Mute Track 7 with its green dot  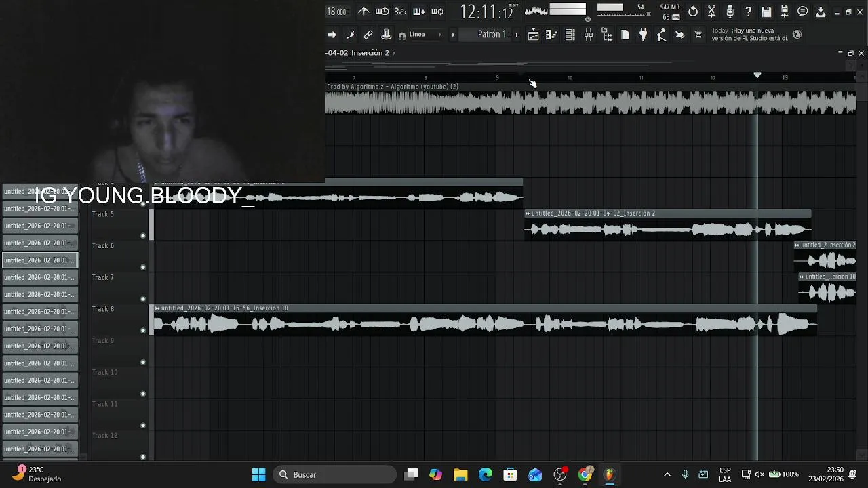pyautogui.click(x=143, y=299)
